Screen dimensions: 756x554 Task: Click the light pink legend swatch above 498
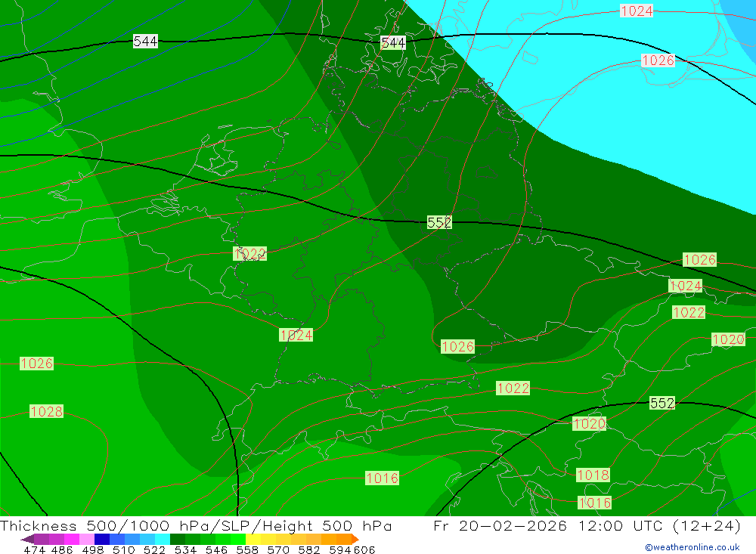(87, 539)
